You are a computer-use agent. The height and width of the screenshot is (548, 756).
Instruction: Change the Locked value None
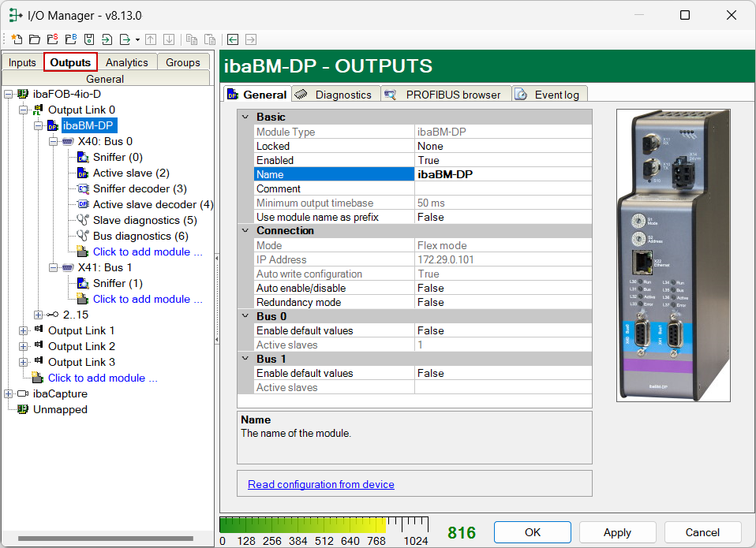tap(503, 146)
